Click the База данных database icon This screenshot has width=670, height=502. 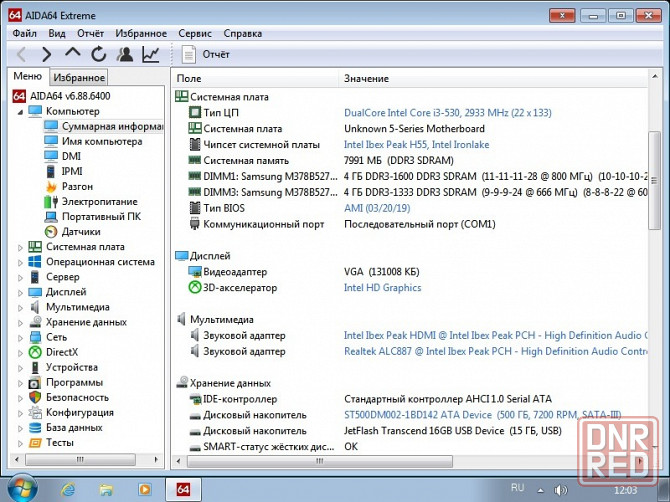point(35,428)
